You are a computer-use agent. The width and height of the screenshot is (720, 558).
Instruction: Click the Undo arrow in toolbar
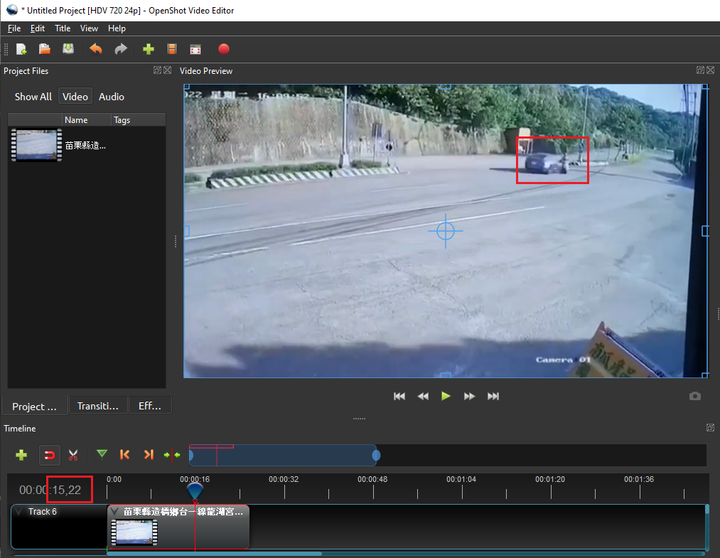pos(96,49)
